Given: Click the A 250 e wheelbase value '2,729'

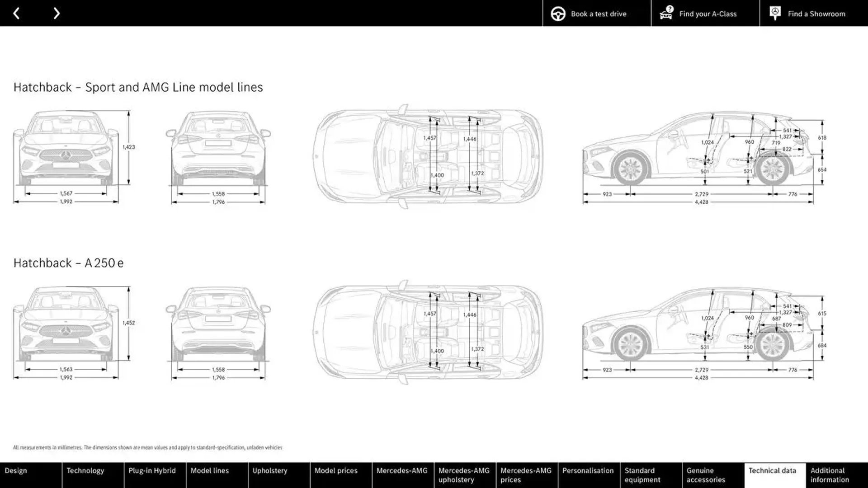Looking at the screenshot, I should [702, 370].
